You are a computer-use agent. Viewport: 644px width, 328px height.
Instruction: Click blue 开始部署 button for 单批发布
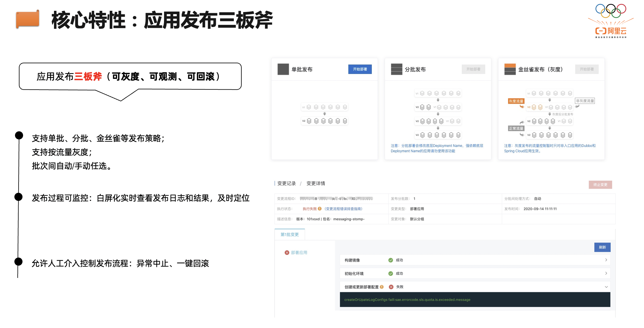point(360,69)
